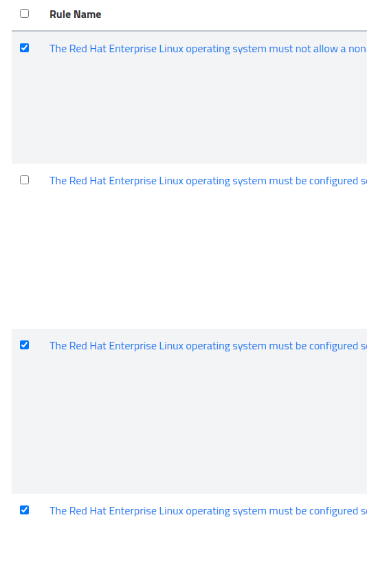The height and width of the screenshot is (588, 367).
Task: Open the third rule's 'must be configured' link
Action: point(208,346)
